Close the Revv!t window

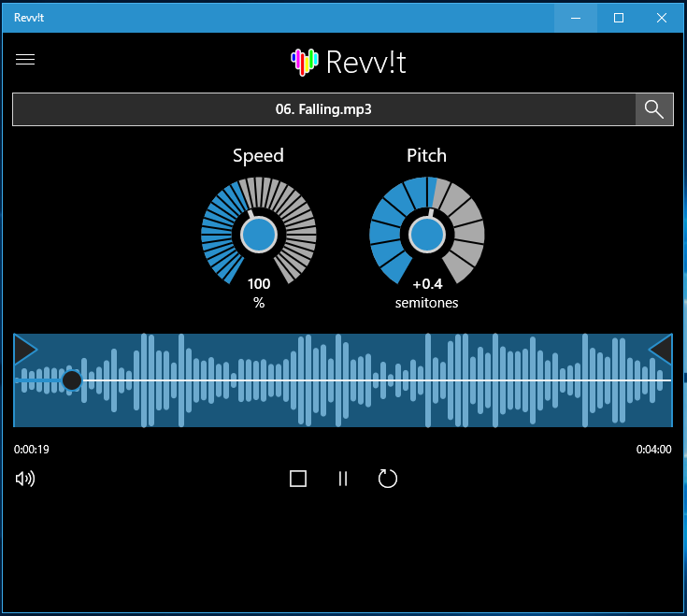tap(662, 18)
